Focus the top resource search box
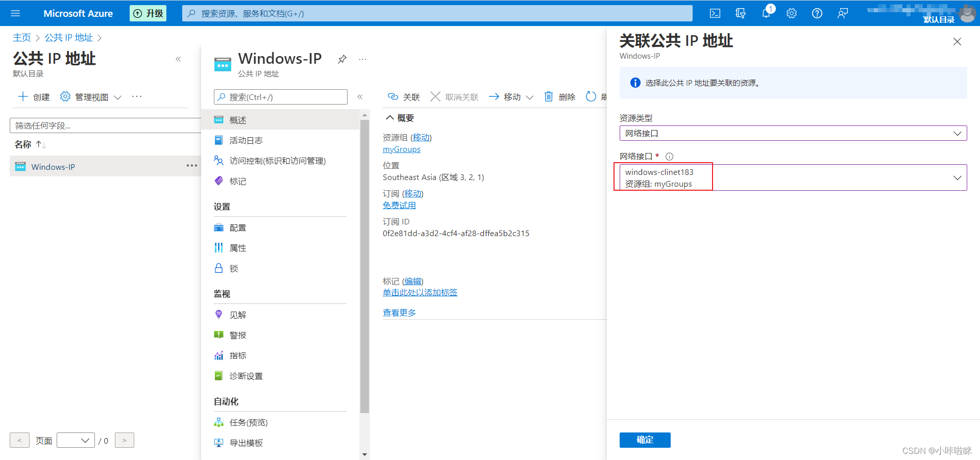Viewport: 980px width, 460px height. pyautogui.click(x=437, y=13)
